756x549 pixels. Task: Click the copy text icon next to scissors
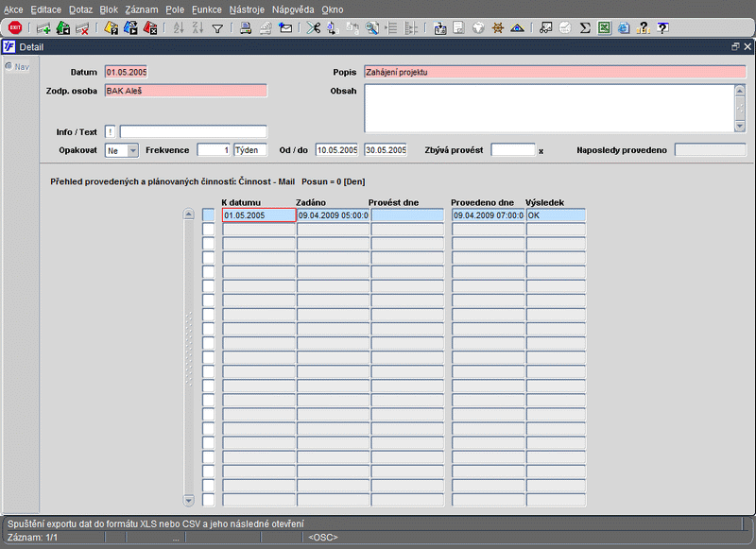tap(333, 28)
